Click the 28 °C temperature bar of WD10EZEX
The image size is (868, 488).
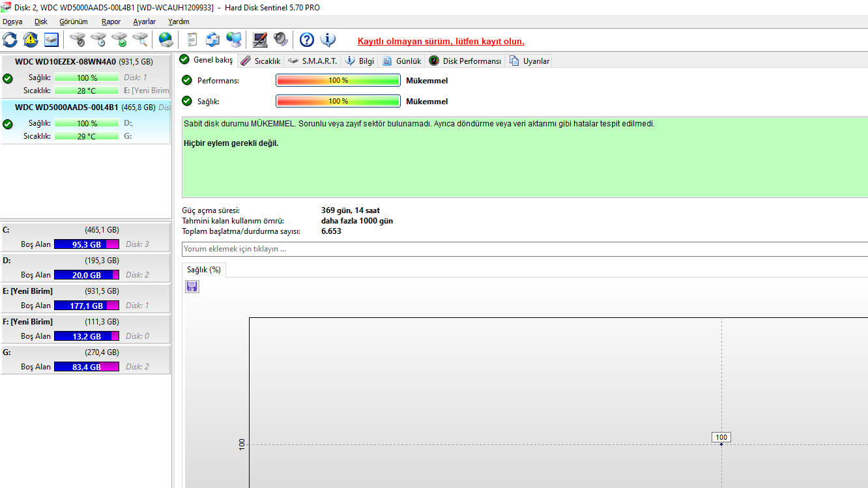click(x=87, y=91)
